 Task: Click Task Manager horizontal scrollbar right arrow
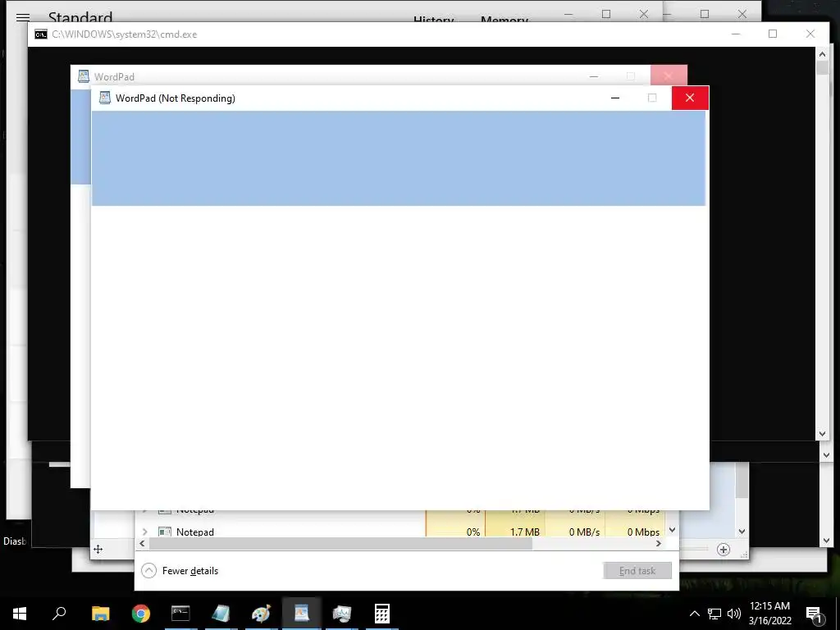pyautogui.click(x=659, y=543)
